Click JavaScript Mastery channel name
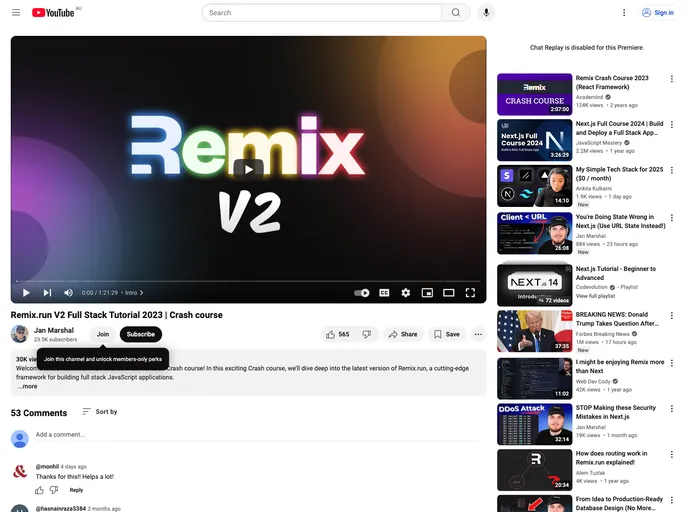The height and width of the screenshot is (512, 688). [x=599, y=143]
